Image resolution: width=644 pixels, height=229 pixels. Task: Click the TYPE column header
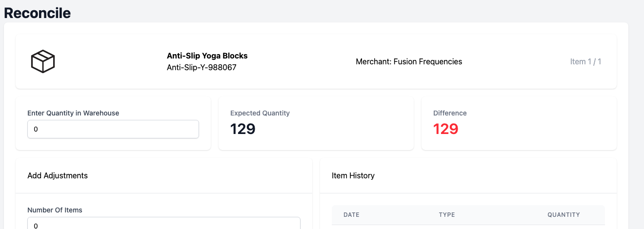coord(447,214)
